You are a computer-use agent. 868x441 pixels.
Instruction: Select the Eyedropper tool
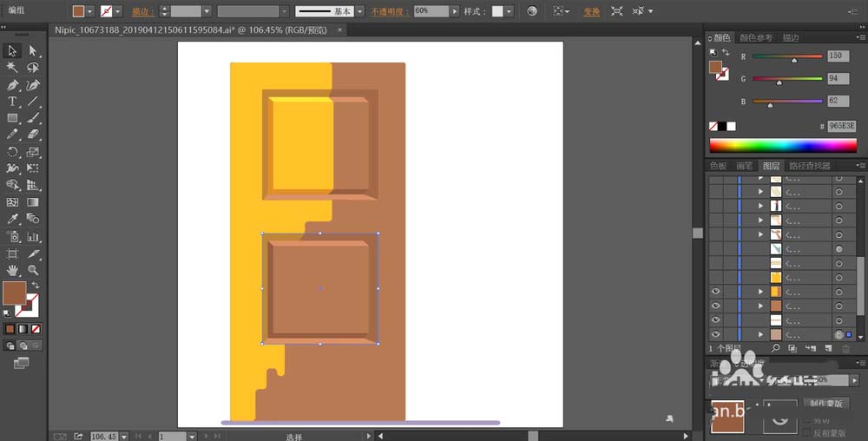[x=11, y=219]
